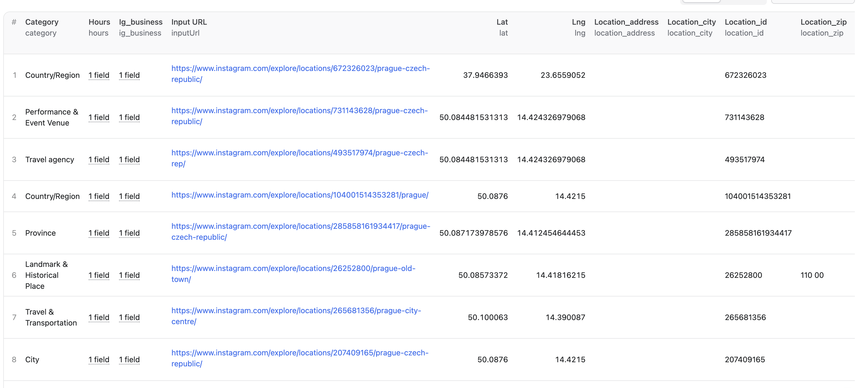Expand Hours '1 field' in row 1
868x388 pixels.
(x=99, y=75)
